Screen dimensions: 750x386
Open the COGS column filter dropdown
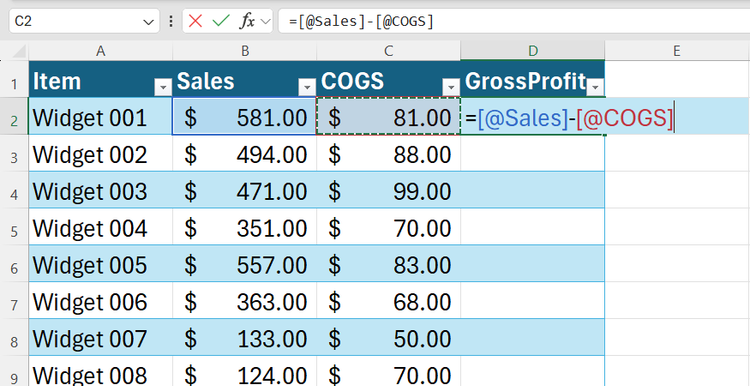coord(451,87)
